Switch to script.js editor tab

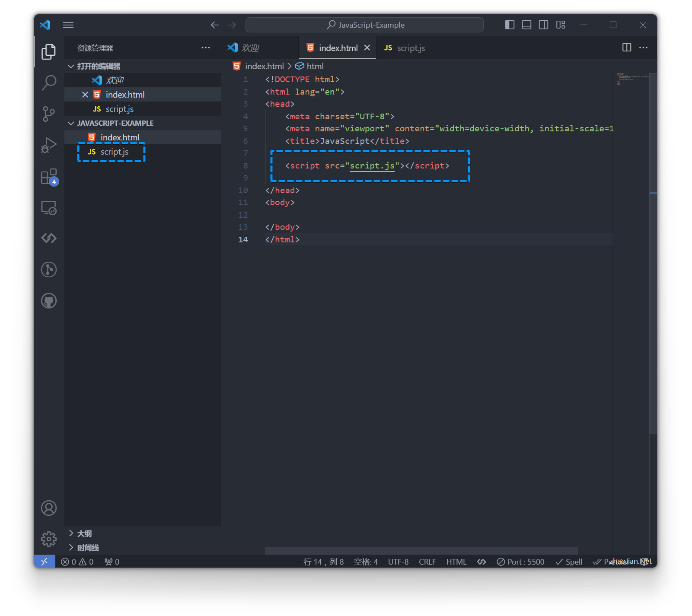tap(410, 48)
